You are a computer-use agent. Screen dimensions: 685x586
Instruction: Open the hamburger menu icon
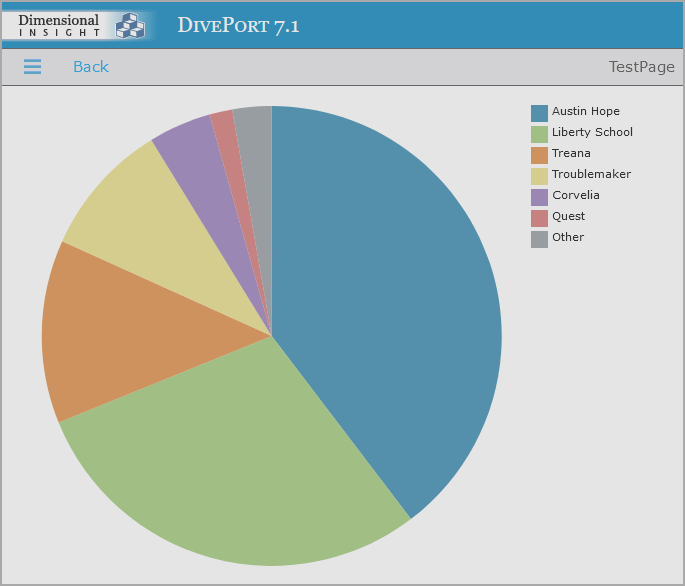[x=32, y=67]
